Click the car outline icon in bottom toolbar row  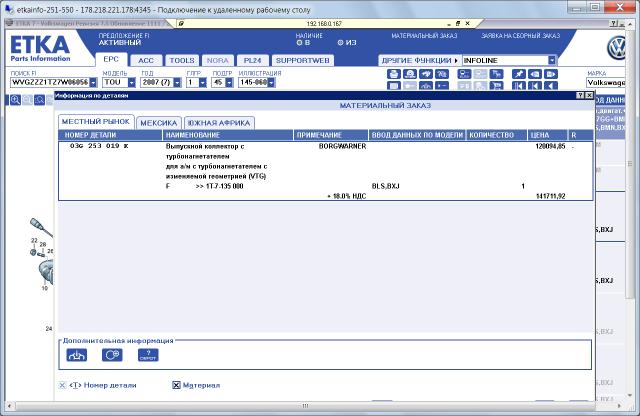click(x=426, y=86)
